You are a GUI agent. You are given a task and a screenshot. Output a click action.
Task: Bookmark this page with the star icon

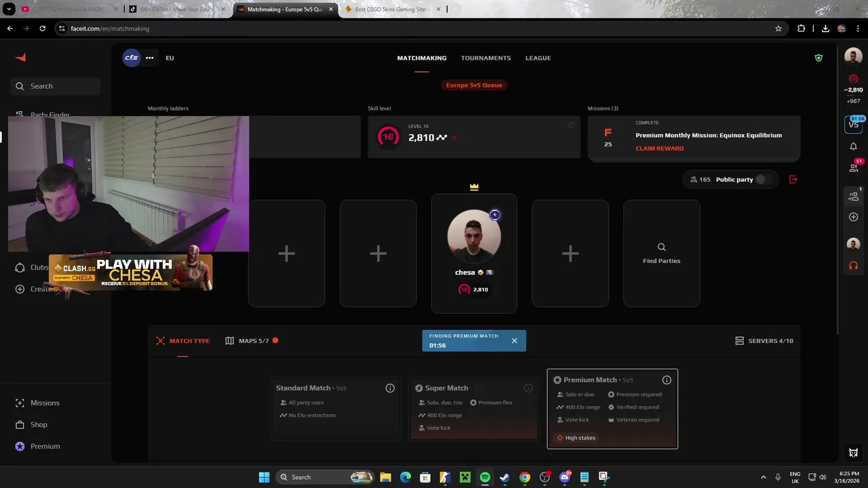click(778, 28)
